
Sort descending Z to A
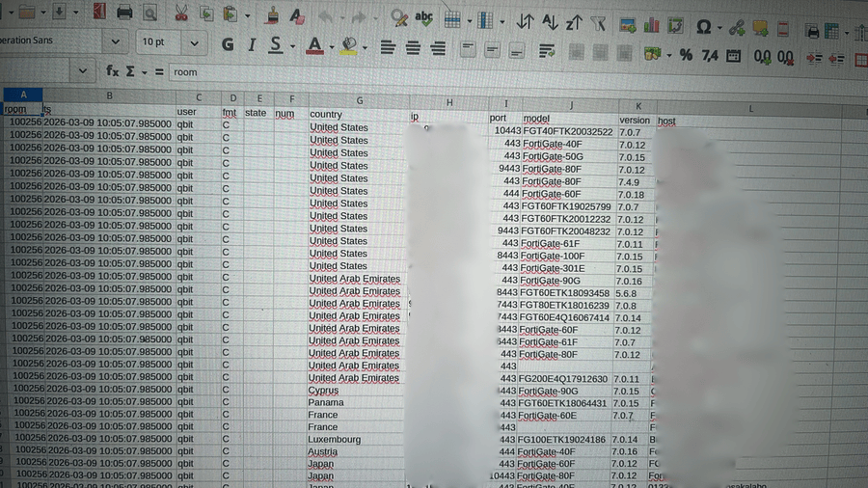(x=574, y=23)
